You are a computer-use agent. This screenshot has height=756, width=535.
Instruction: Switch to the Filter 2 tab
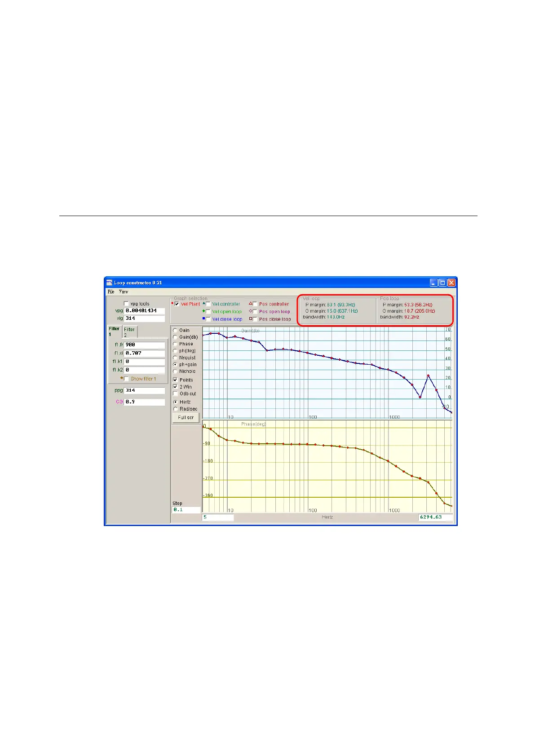click(129, 332)
